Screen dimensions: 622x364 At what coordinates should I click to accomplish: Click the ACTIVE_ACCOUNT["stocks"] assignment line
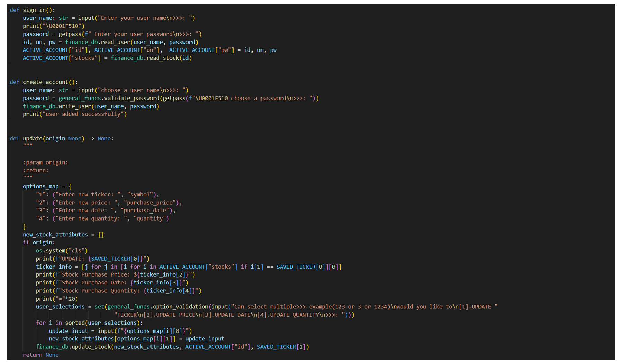[x=107, y=58]
